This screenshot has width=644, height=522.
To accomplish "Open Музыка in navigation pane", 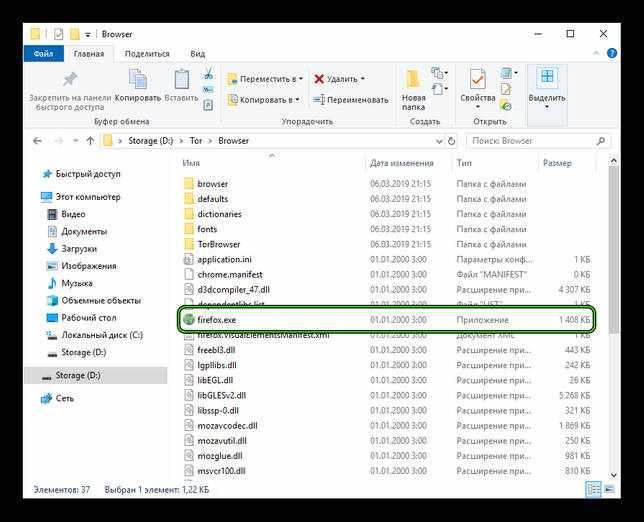I will (x=70, y=283).
